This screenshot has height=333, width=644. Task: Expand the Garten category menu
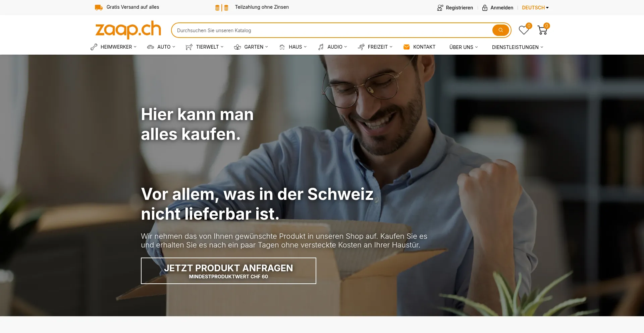251,47
